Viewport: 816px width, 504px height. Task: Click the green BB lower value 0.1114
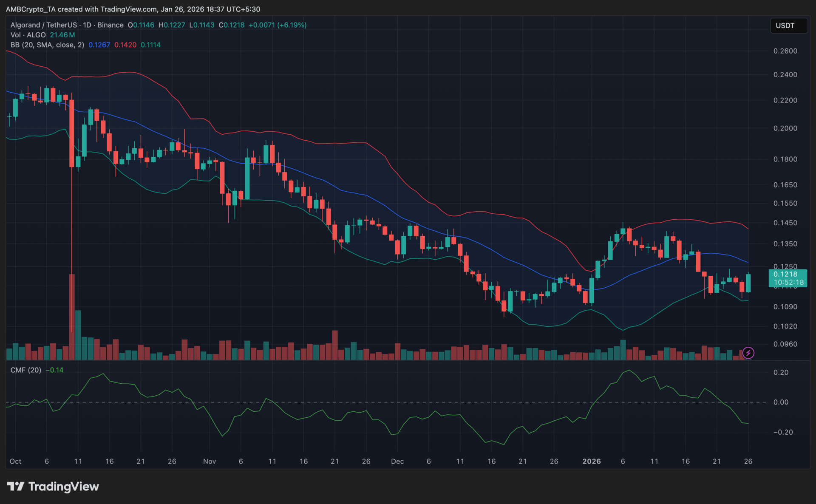coord(150,45)
